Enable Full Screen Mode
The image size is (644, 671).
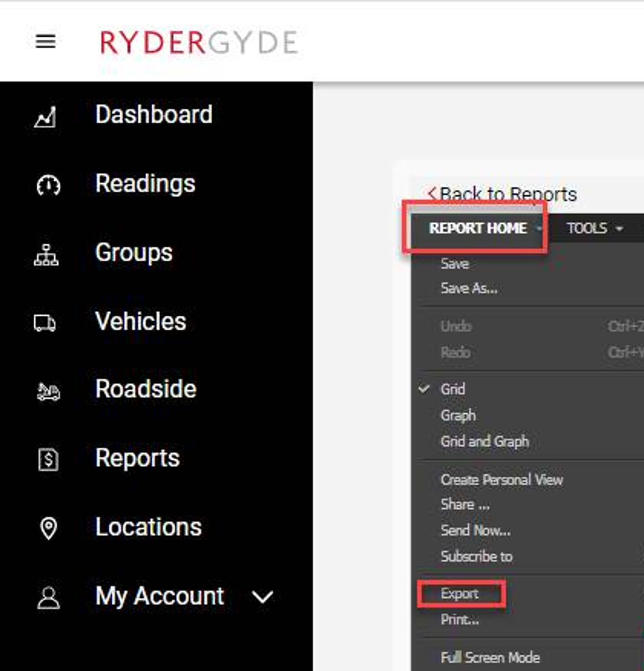tap(490, 657)
